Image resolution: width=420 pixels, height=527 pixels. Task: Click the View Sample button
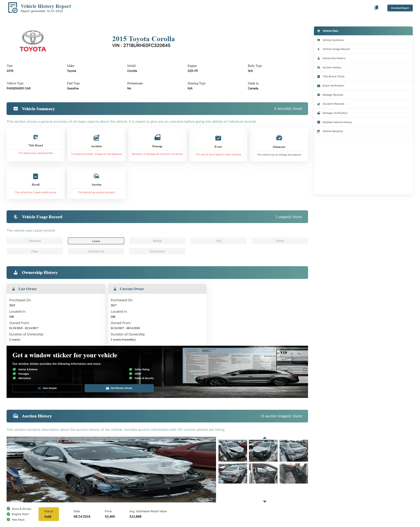47,388
